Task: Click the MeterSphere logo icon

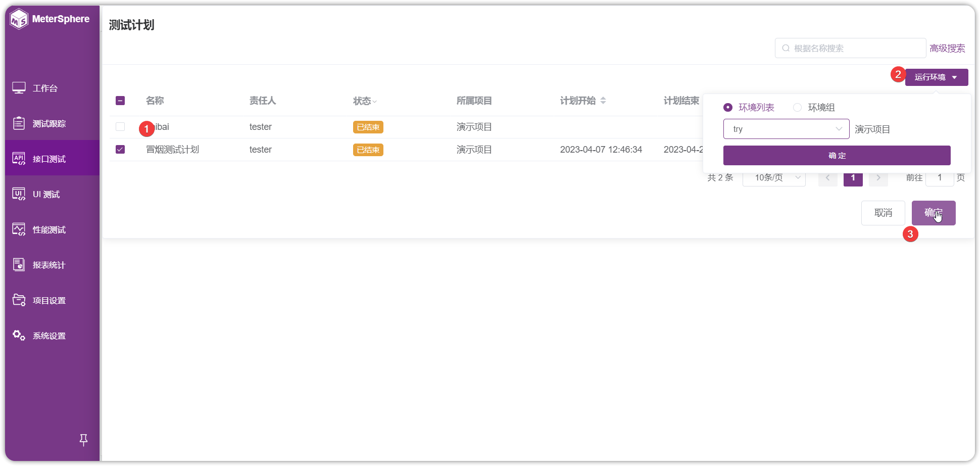Action: pos(19,19)
